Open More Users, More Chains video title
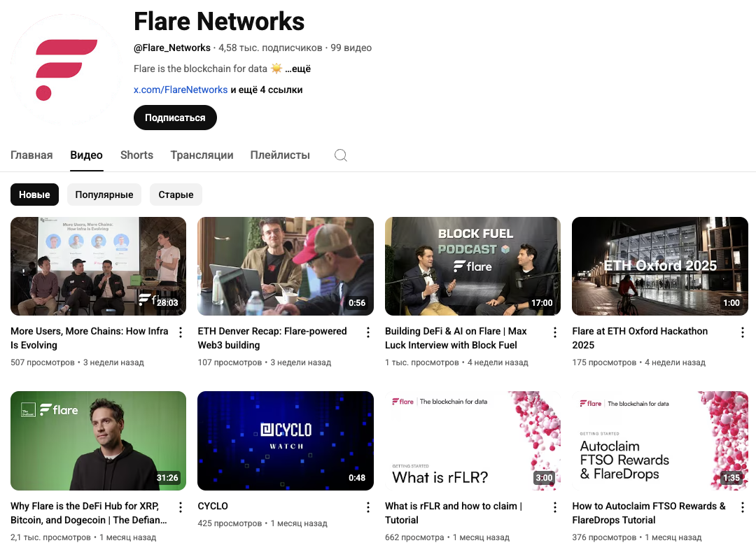This screenshot has width=756, height=550. [90, 338]
